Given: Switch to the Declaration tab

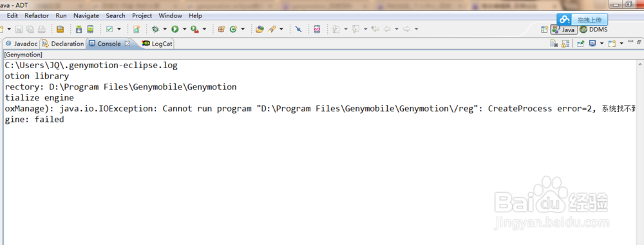Looking at the screenshot, I should point(63,44).
